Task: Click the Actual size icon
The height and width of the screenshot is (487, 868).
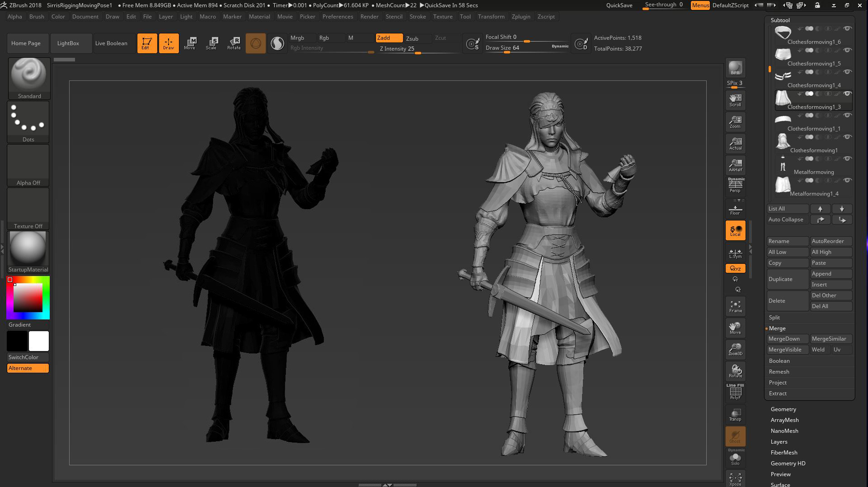Action: pyautogui.click(x=735, y=144)
